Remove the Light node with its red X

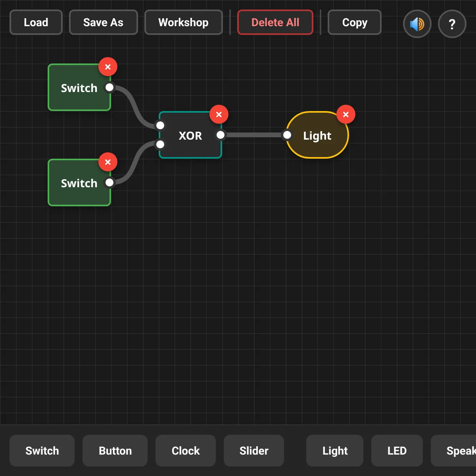coord(346,114)
